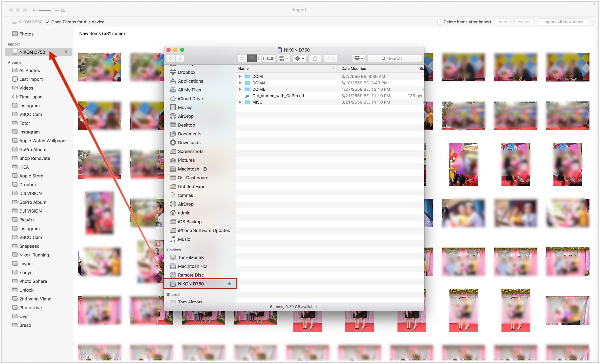The image size is (600, 364).
Task: Select Tom-iMac5K under Devices
Action: [x=191, y=257]
